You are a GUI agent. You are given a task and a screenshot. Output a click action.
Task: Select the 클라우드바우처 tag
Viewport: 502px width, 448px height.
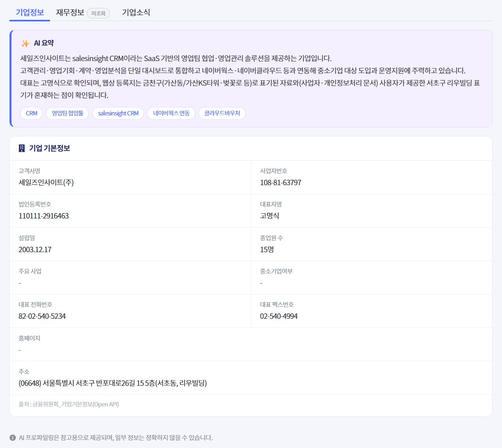222,113
